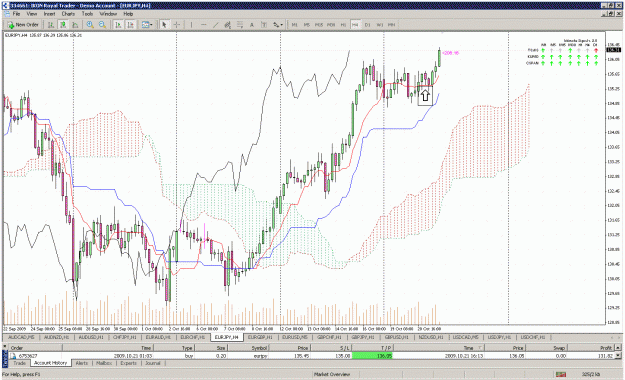625x380 pixels.
Task: Open the Mailbox tab in Terminal
Action: [x=104, y=363]
